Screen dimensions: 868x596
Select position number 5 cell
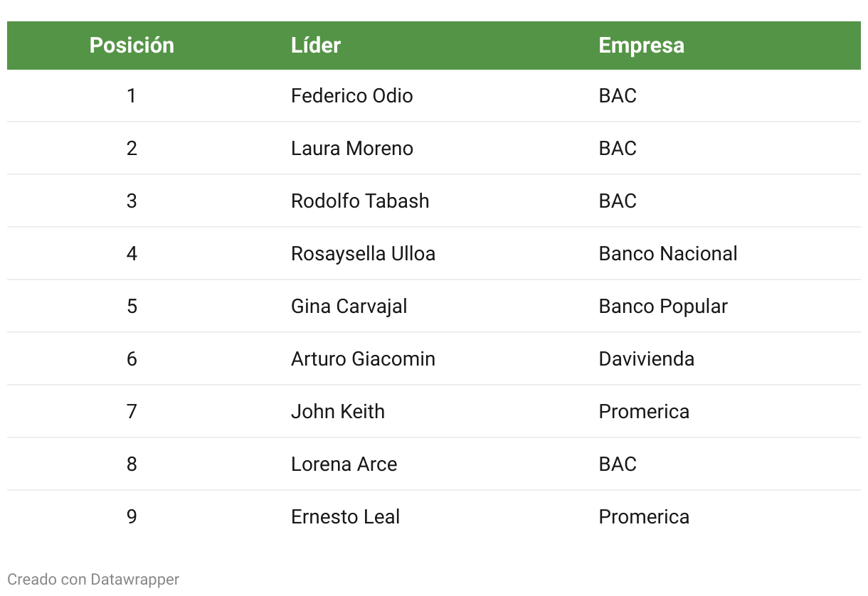point(132,307)
